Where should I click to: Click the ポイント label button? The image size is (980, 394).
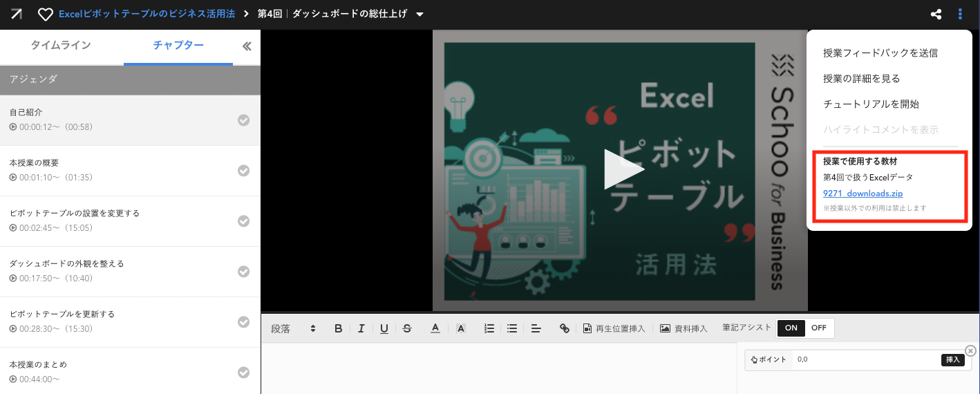[x=769, y=359]
